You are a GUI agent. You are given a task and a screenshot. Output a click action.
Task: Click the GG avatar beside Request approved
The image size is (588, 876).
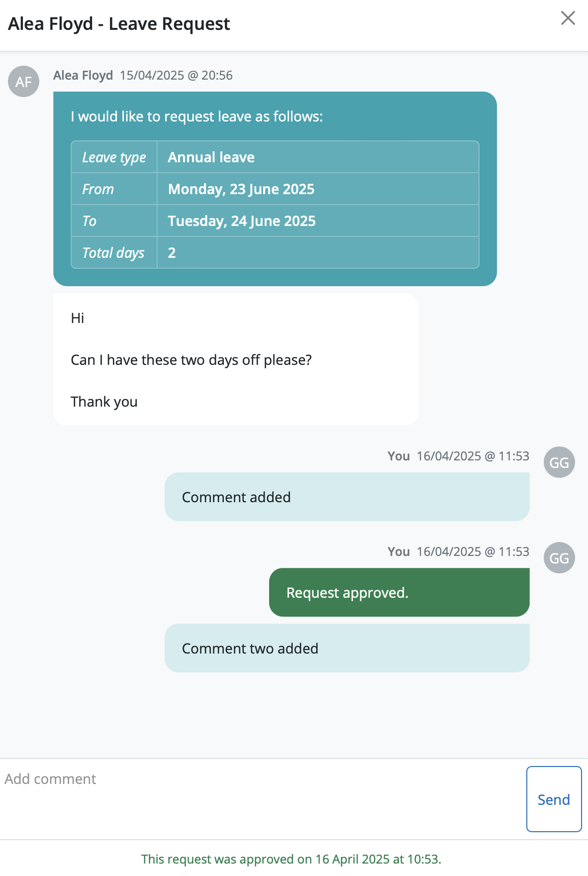click(559, 558)
